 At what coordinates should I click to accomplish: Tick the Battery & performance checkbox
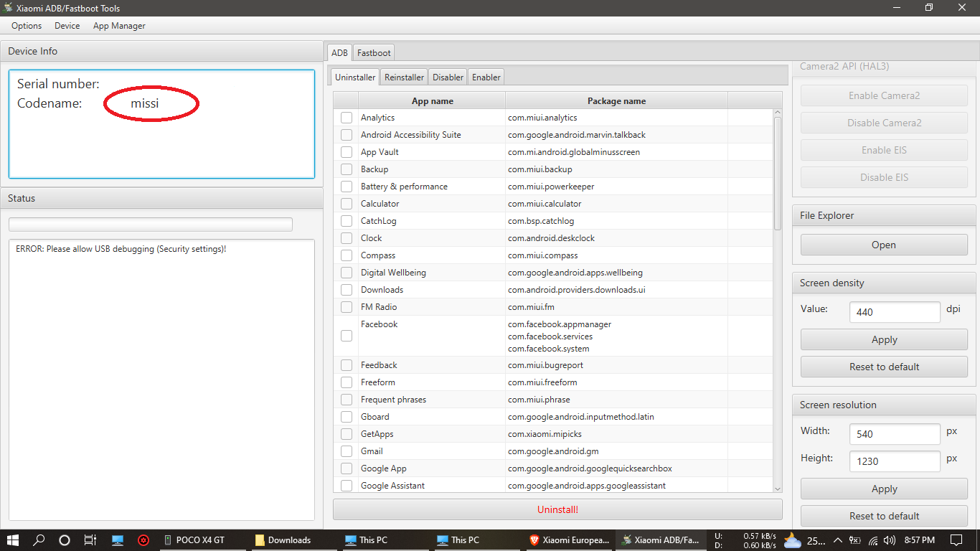point(347,187)
